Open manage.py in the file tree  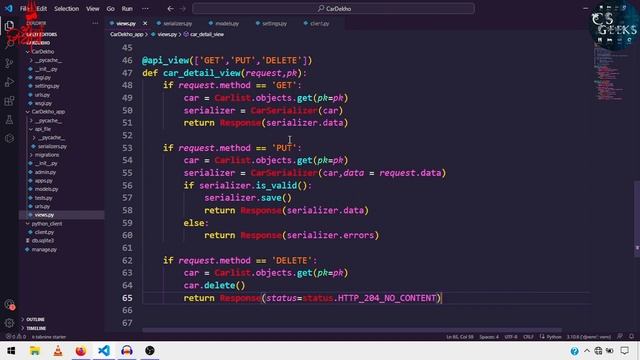(x=44, y=249)
